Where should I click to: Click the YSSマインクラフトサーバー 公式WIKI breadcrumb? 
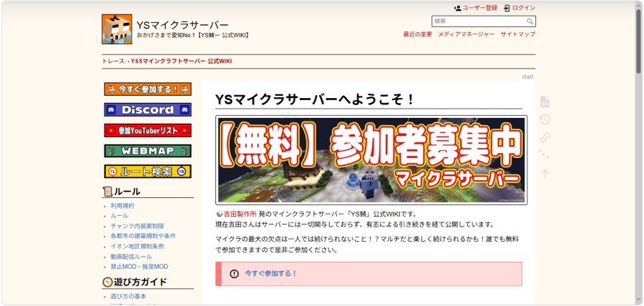[181, 61]
